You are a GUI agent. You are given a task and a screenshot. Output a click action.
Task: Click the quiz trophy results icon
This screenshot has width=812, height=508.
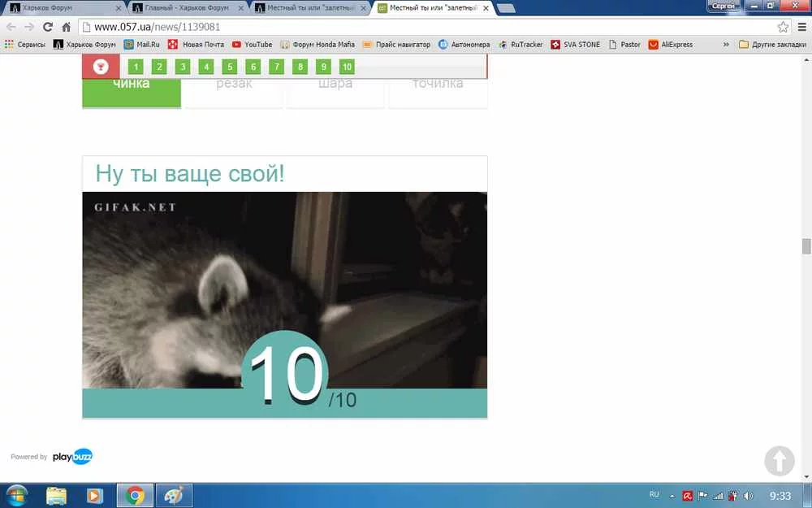click(x=101, y=67)
